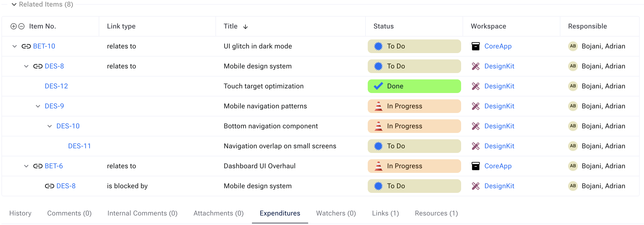The image size is (644, 225).
Task: Open the DesignKit workspace link for DES-11
Action: [x=499, y=146]
